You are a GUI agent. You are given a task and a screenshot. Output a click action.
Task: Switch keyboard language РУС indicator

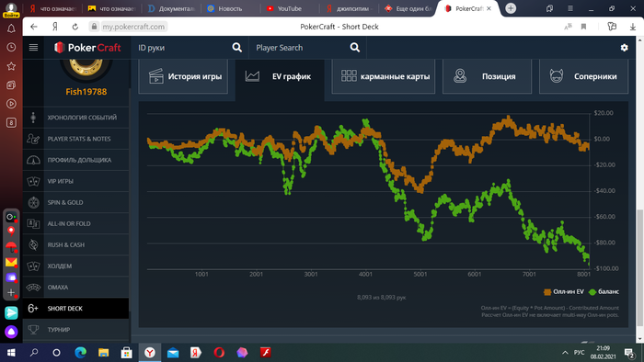579,353
